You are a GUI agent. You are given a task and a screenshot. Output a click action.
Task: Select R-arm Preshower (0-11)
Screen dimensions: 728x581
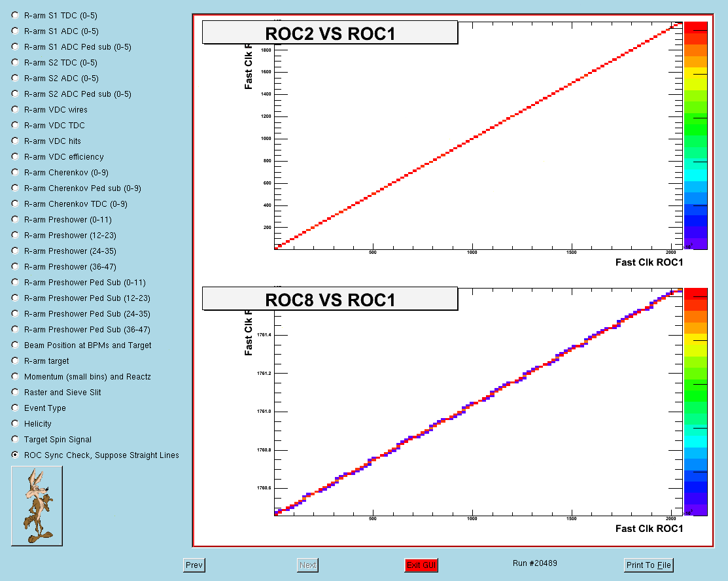pyautogui.click(x=15, y=219)
